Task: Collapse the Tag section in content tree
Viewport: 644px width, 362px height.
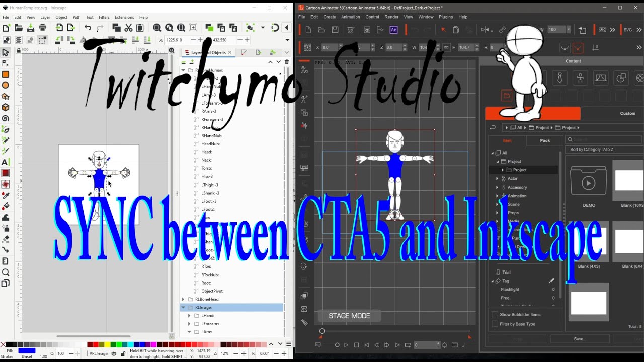Action: coord(493,281)
